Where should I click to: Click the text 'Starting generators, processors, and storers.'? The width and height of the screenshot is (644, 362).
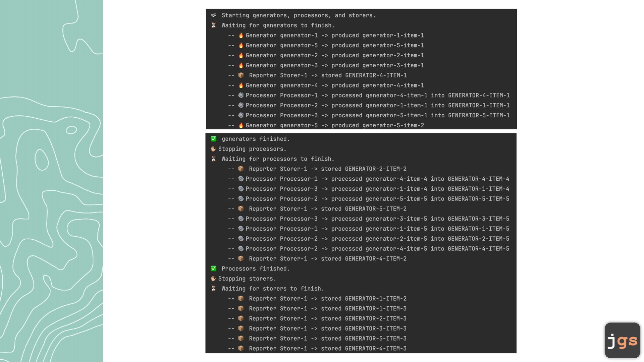tap(299, 15)
